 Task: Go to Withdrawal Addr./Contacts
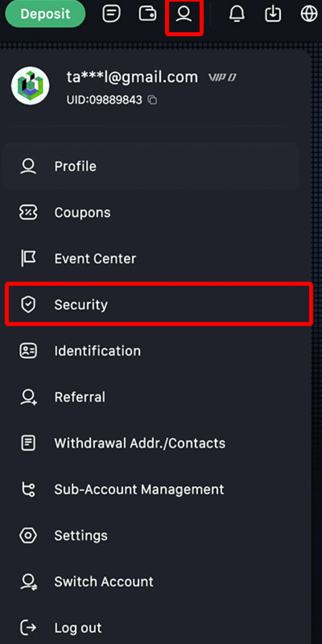(x=140, y=443)
